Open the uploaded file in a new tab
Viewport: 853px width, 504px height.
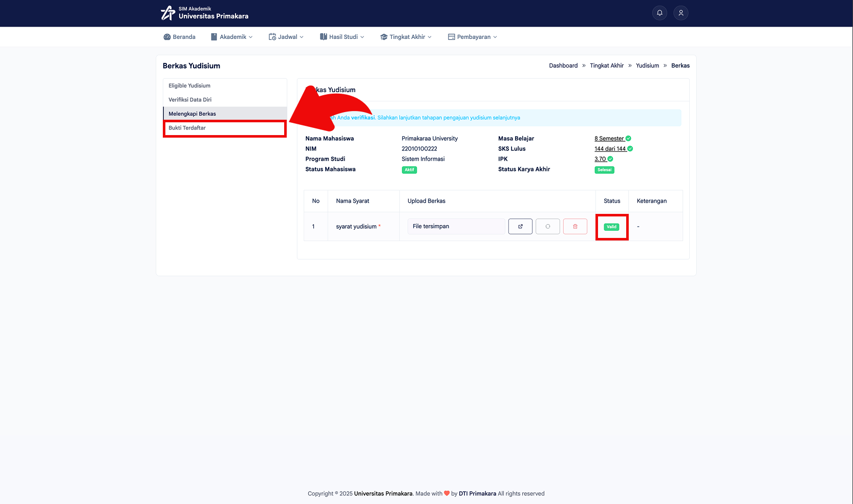(520, 227)
